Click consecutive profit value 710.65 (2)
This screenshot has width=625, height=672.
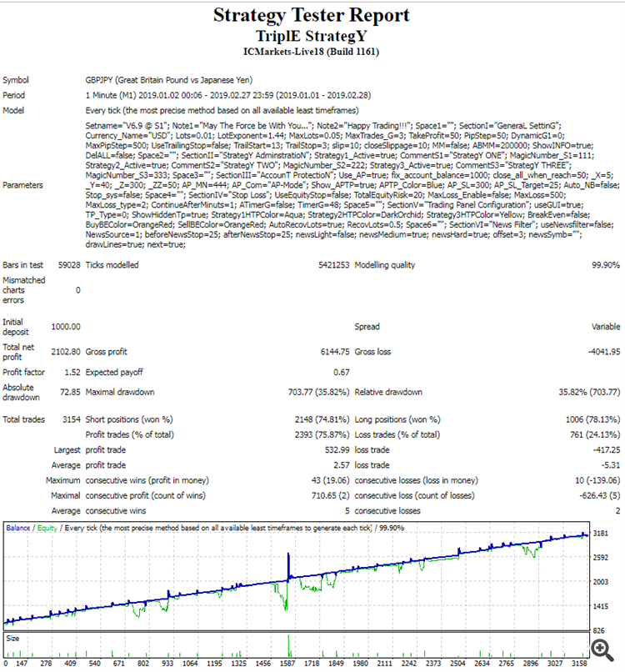point(330,496)
